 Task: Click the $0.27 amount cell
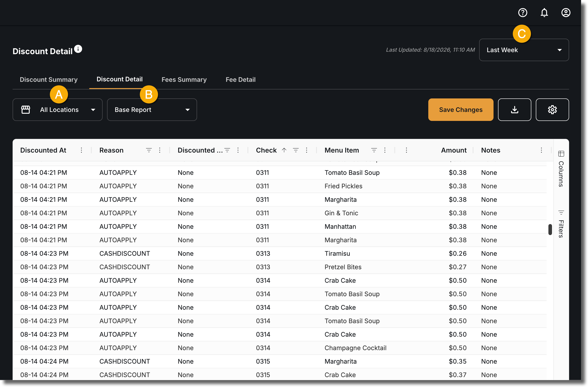(458, 267)
